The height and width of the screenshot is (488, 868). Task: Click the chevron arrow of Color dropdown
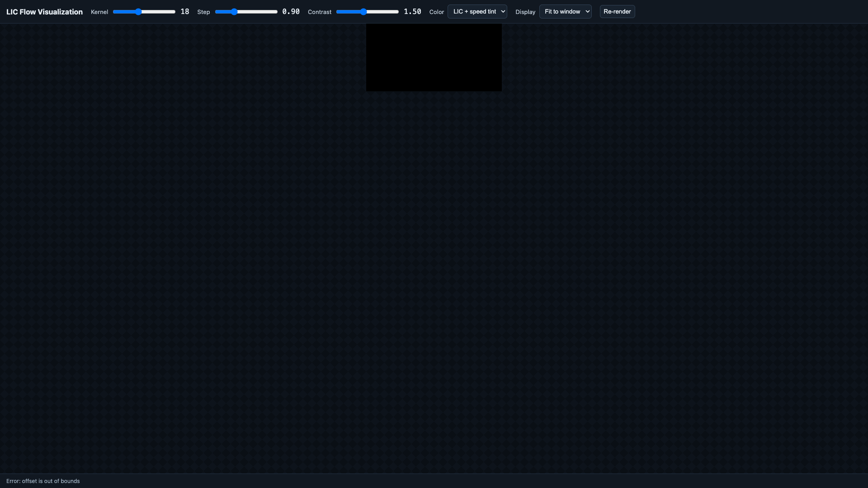pos(503,12)
